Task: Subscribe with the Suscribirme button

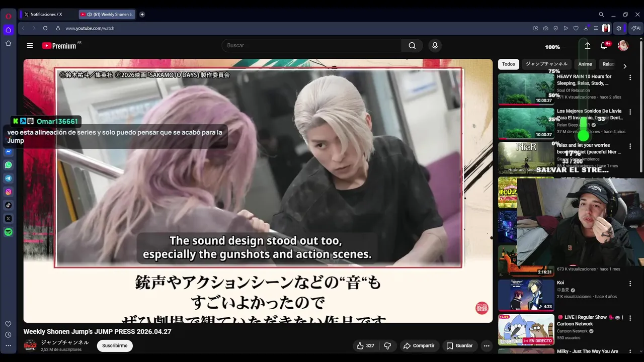Action: point(115,346)
